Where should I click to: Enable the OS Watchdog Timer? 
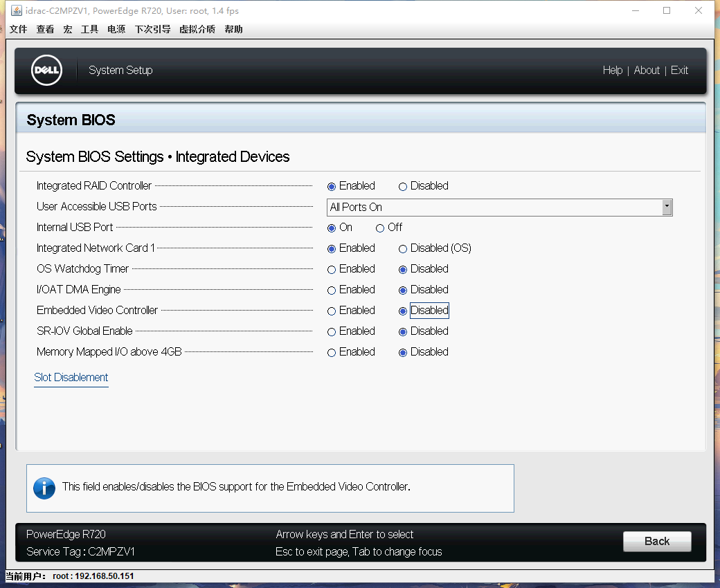332,270
